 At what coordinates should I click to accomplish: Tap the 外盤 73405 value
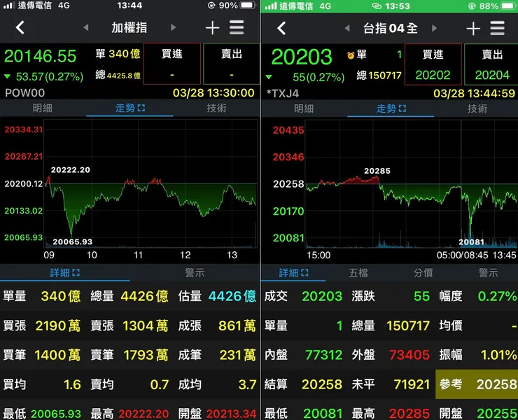[x=409, y=355]
